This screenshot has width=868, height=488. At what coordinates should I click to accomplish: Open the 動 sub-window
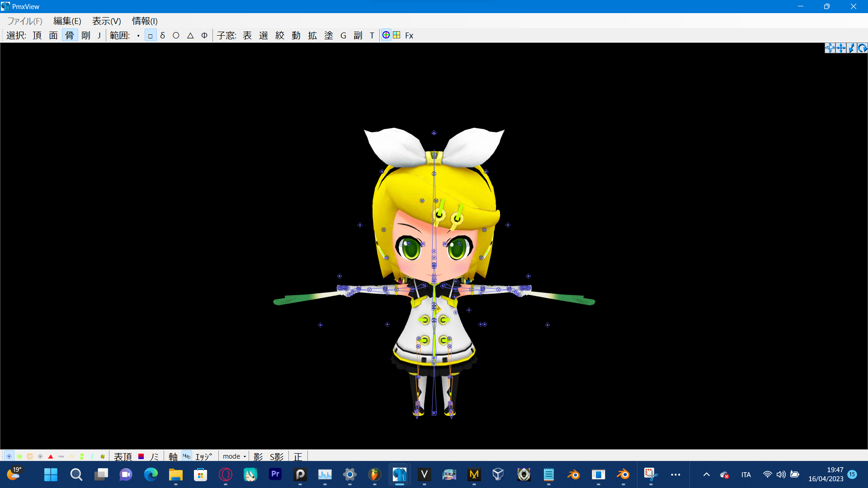296,35
